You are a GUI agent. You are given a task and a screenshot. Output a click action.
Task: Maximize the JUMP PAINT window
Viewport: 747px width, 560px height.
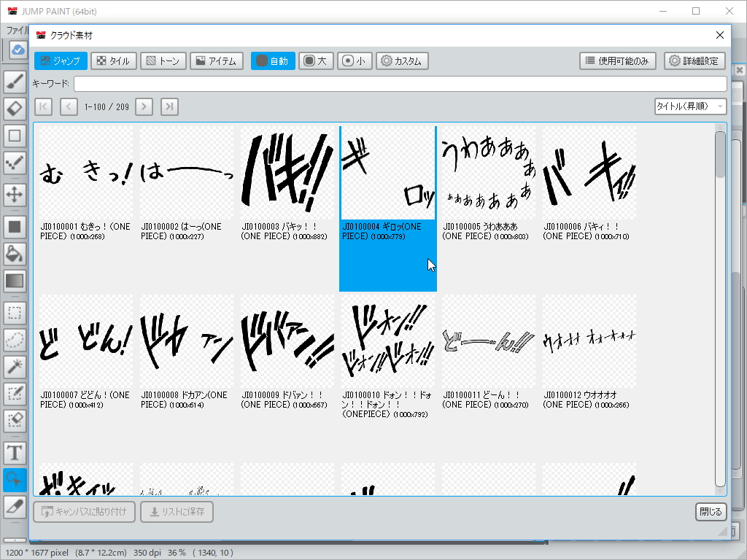click(696, 11)
